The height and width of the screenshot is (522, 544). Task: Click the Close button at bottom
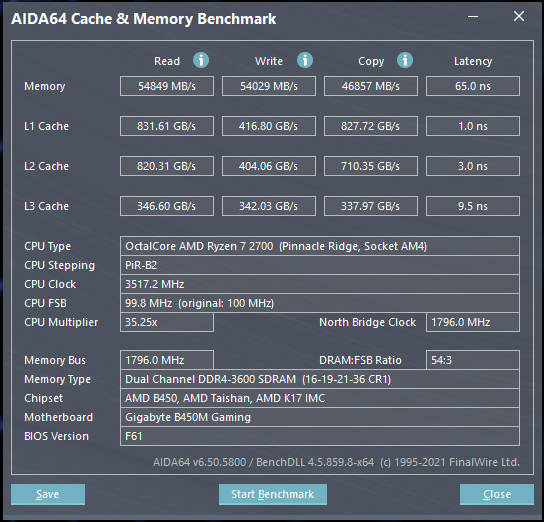(x=497, y=494)
